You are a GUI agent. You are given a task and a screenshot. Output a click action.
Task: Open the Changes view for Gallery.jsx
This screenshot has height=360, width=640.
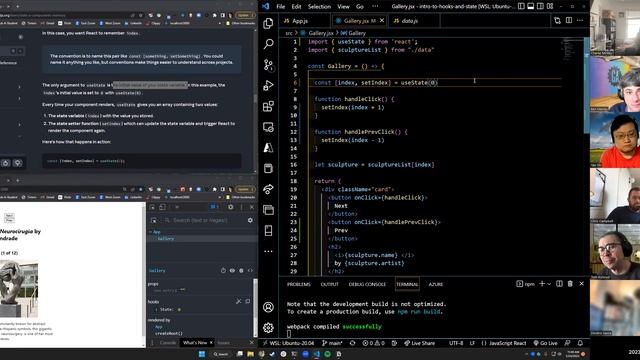[558, 20]
